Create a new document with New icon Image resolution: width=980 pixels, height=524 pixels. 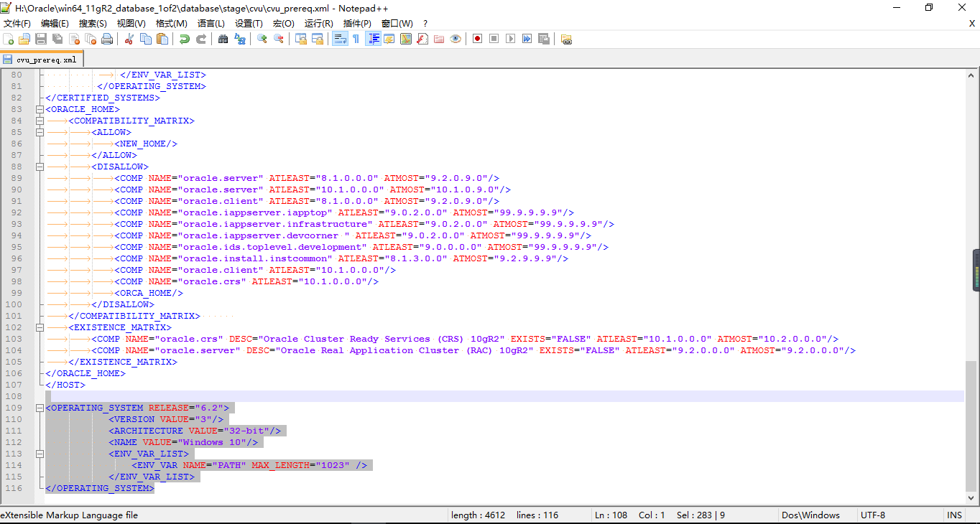9,39
